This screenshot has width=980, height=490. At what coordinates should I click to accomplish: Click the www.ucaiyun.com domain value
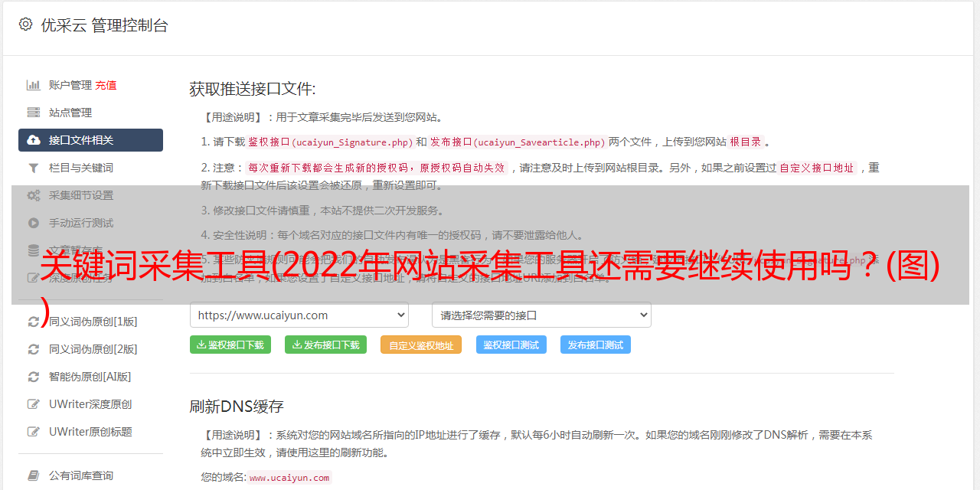click(x=289, y=477)
